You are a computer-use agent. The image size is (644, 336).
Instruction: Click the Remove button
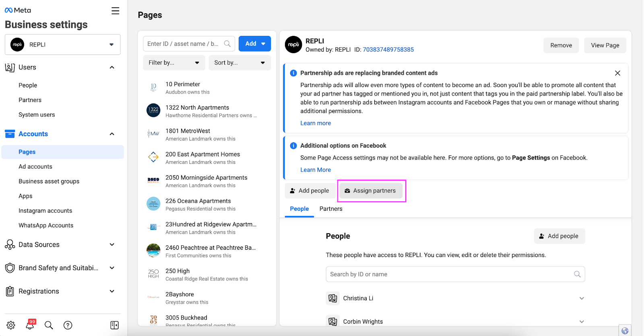tap(561, 45)
